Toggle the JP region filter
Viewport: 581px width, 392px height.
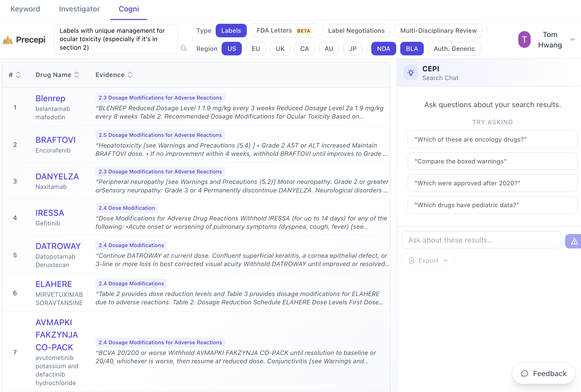[352, 48]
